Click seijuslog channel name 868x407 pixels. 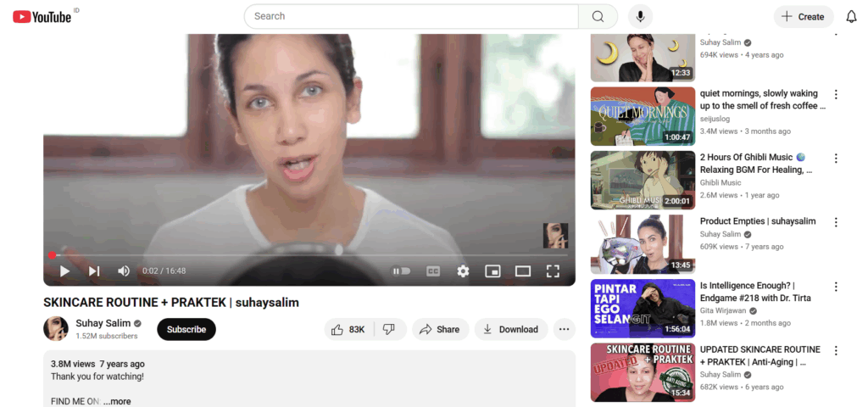(715, 119)
